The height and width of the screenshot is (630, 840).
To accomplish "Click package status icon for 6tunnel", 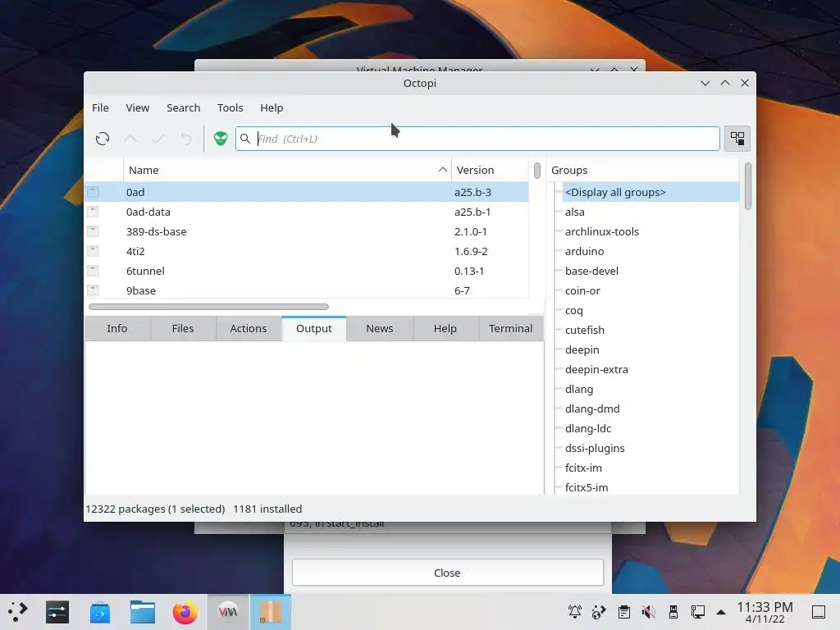I will pyautogui.click(x=93, y=271).
